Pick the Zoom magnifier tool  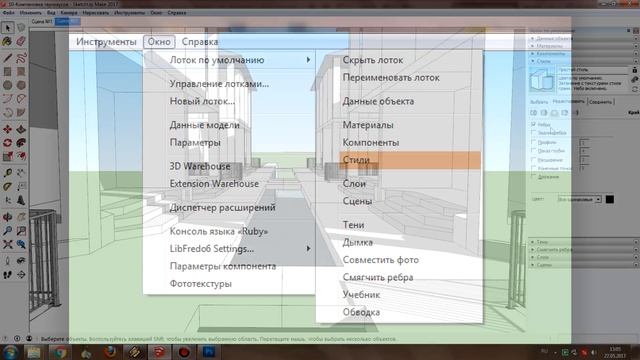[x=7, y=231]
